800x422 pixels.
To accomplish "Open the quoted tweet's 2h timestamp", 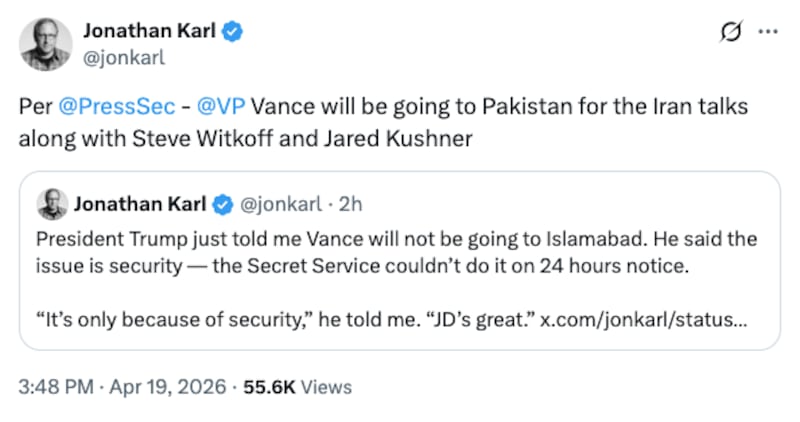I will pyautogui.click(x=351, y=205).
